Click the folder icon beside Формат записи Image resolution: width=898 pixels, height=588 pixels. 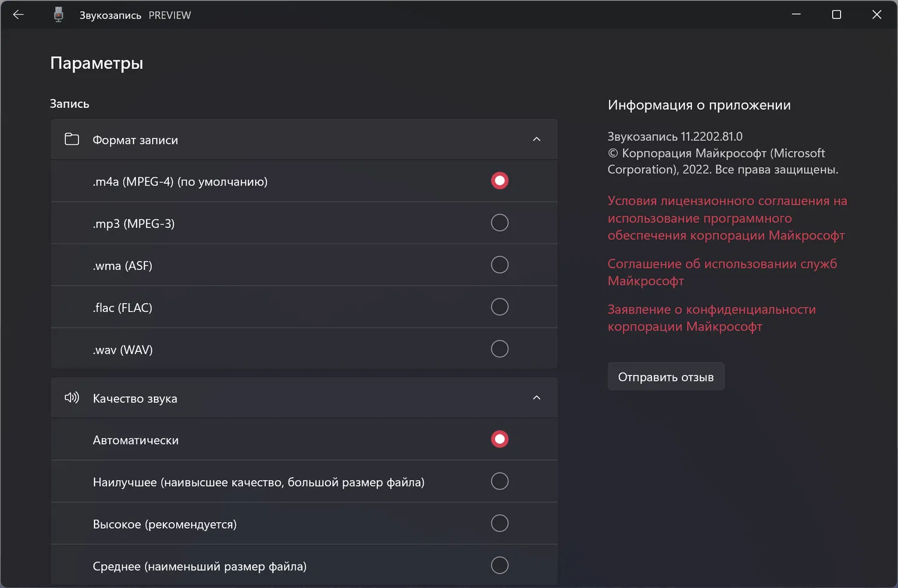coord(72,140)
